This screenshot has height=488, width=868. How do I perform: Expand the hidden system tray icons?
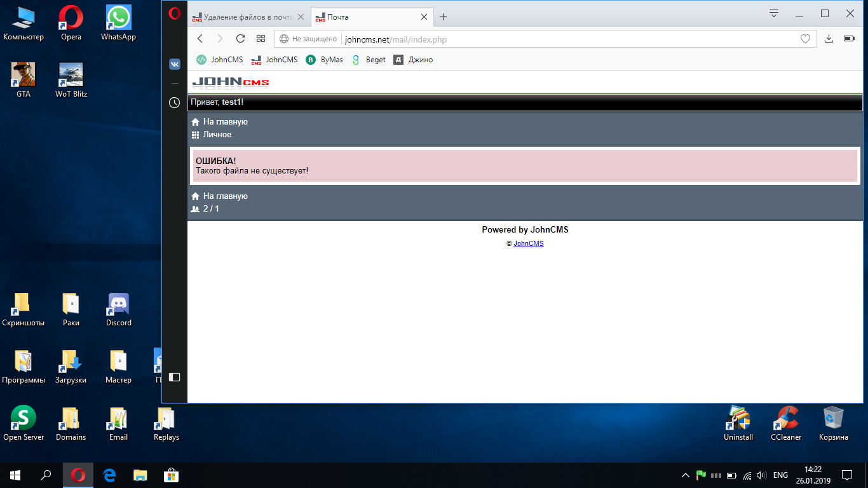[685, 475]
